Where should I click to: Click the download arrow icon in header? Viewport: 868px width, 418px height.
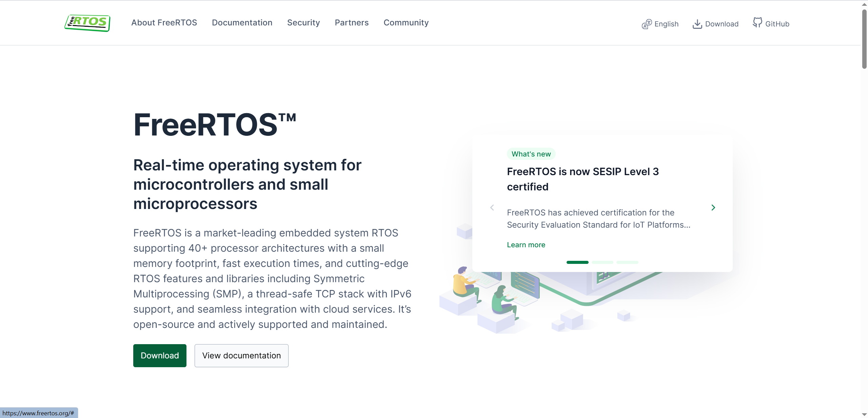pos(697,24)
